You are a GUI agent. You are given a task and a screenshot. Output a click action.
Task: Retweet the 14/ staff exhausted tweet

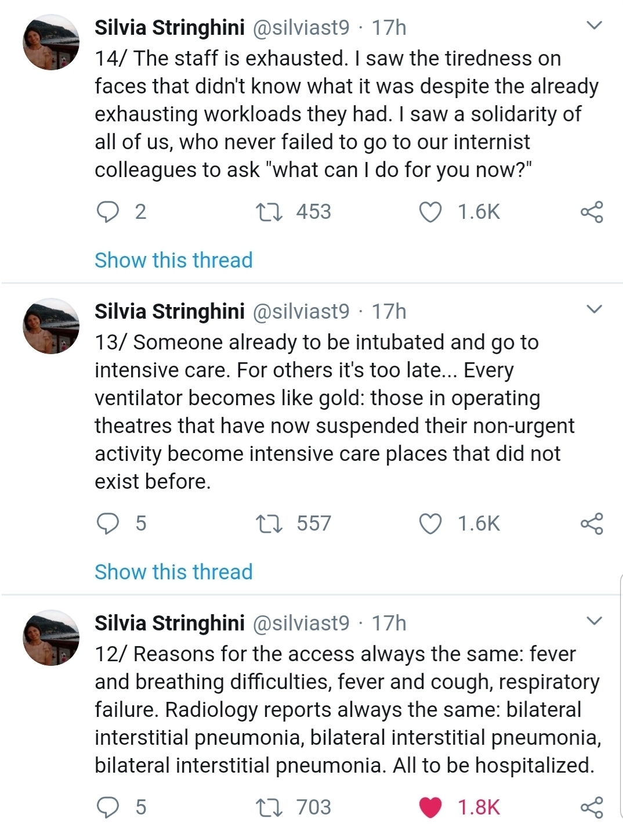[x=269, y=212]
